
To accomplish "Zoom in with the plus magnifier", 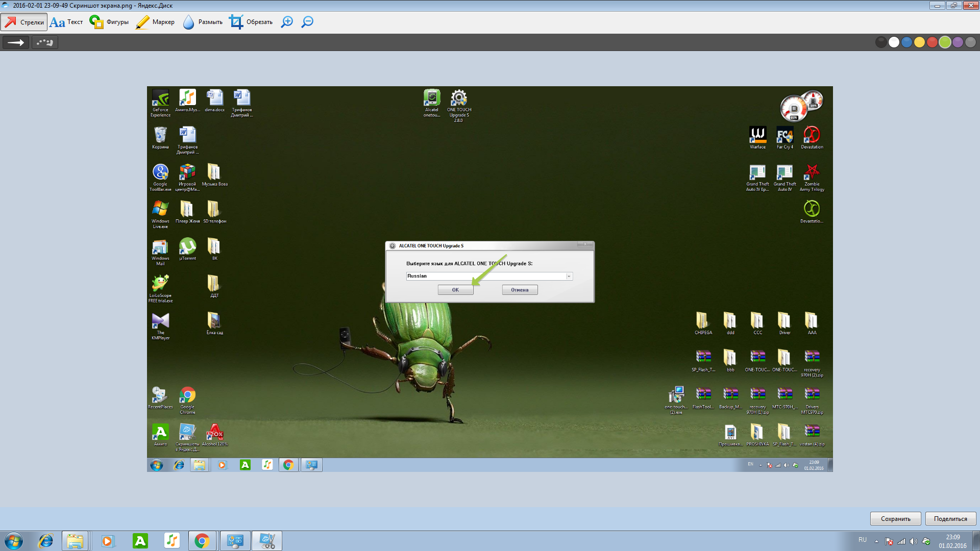I will click(287, 22).
